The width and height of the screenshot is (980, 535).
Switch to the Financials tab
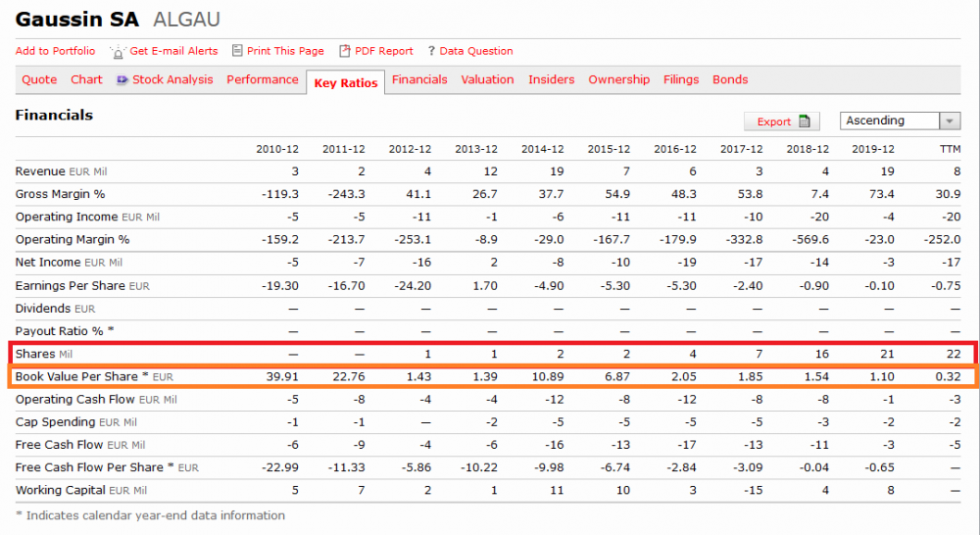tap(419, 79)
